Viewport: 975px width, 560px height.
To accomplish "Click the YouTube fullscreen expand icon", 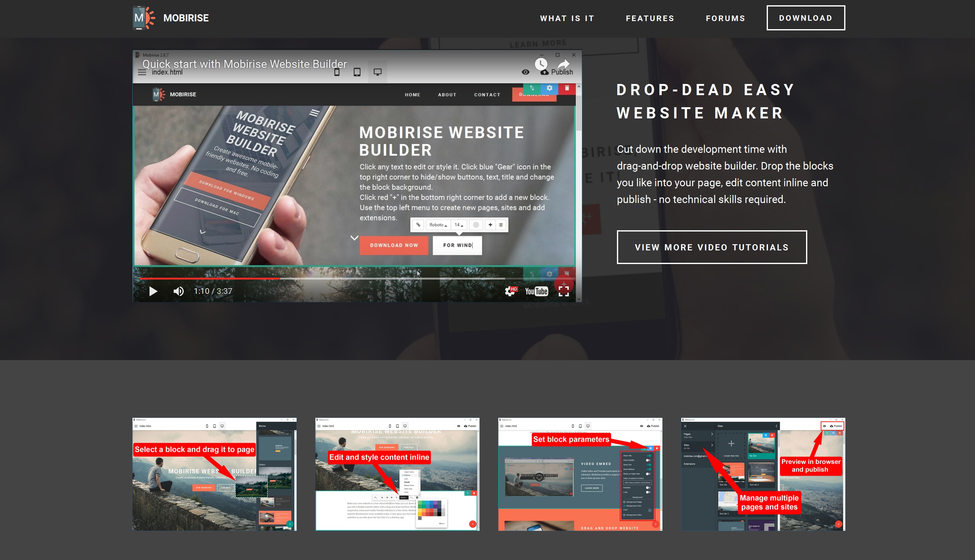I will pos(564,290).
